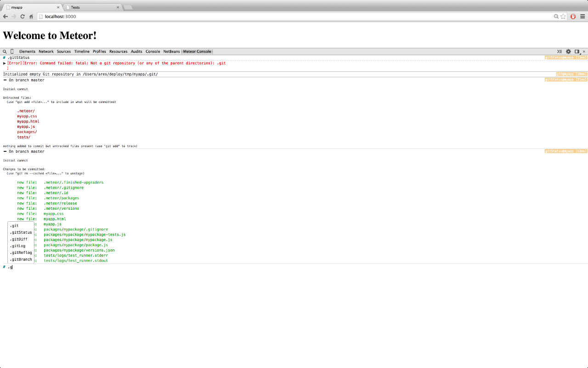588x368 pixels.
Task: Open DevTools settings gear
Action: point(568,52)
